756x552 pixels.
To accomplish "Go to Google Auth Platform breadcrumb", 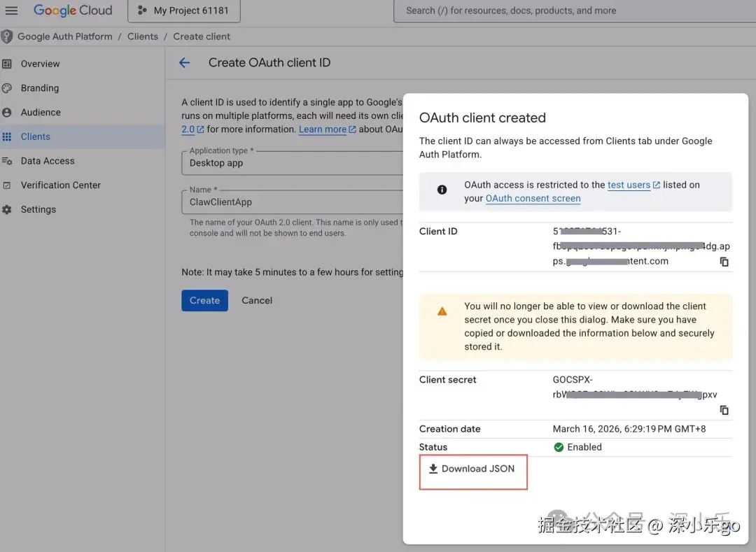I will click(64, 36).
